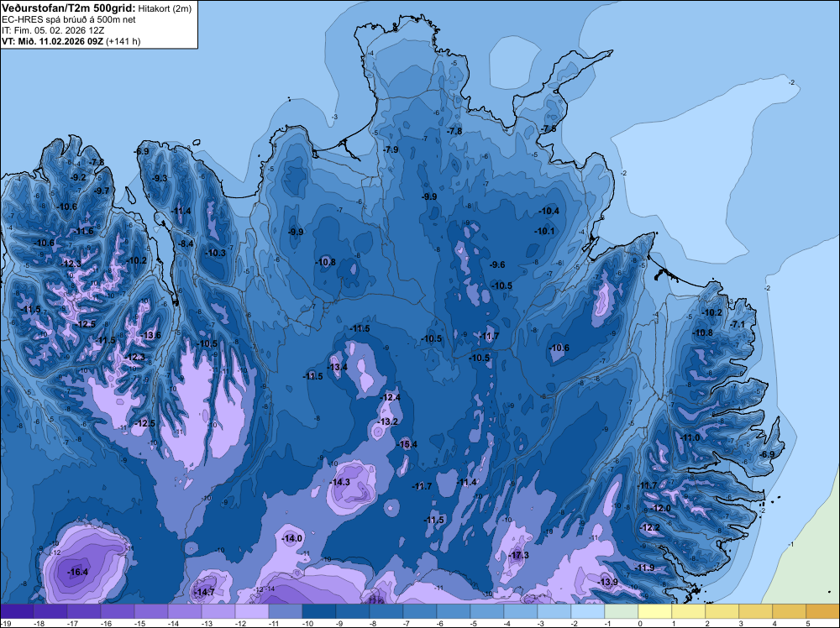Click the -9.3 temperature value

159,178
